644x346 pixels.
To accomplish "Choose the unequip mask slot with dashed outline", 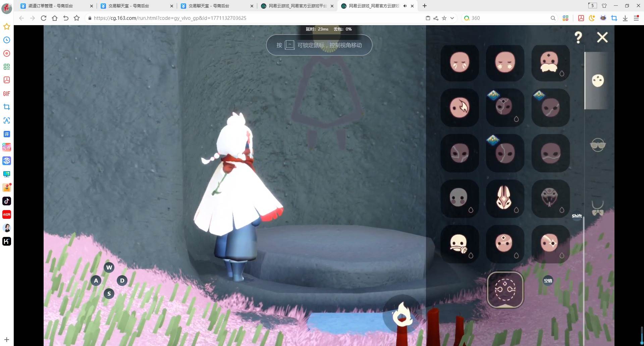I will (x=505, y=290).
